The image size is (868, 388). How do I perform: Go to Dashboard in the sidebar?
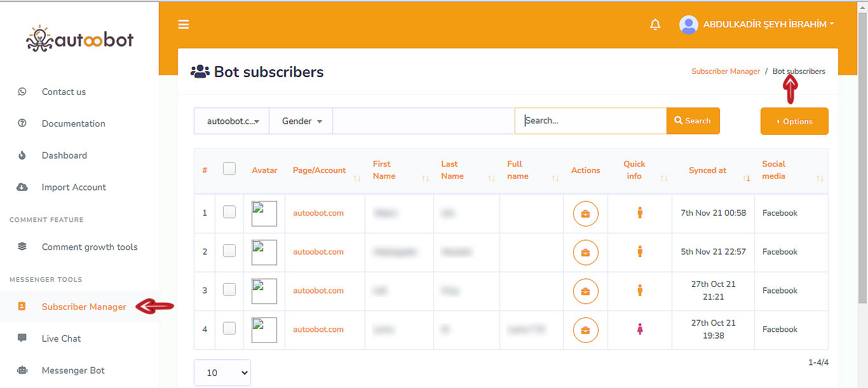pyautogui.click(x=64, y=155)
